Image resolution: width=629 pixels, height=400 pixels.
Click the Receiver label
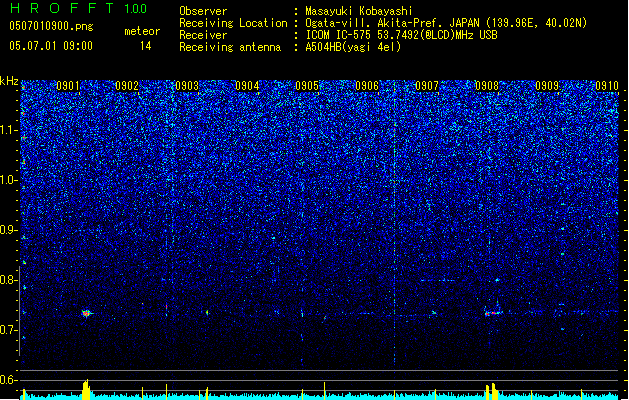[203, 35]
